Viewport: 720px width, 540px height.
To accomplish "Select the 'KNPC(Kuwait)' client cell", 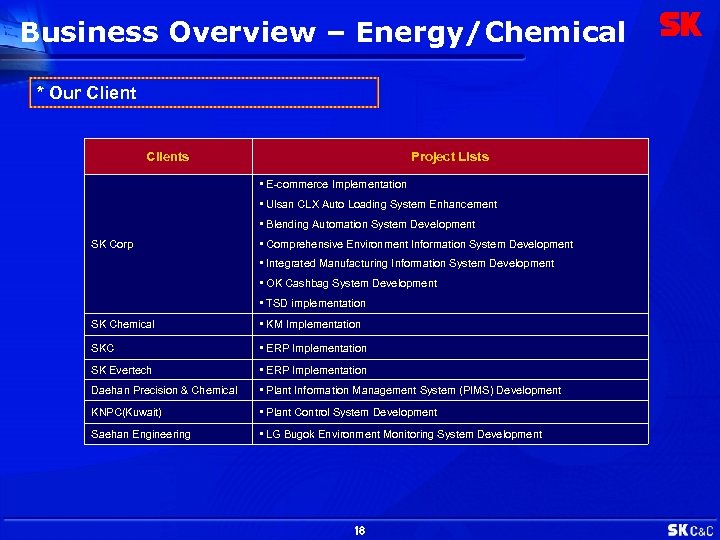I will [168, 412].
